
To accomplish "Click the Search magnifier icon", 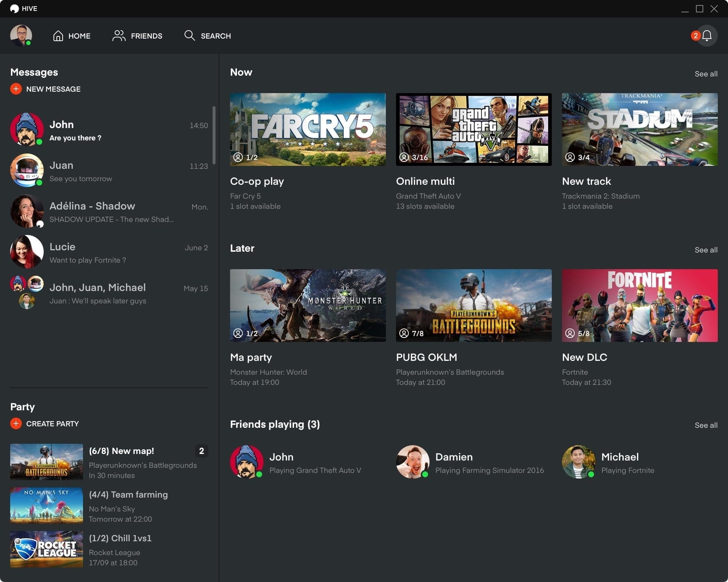I will 189,36.
